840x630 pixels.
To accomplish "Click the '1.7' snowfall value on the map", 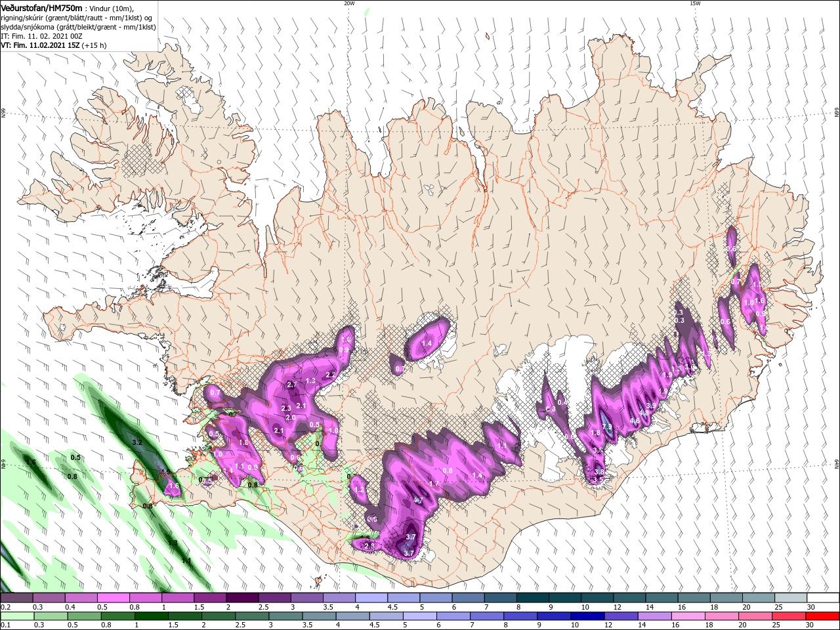I will [x=434, y=484].
